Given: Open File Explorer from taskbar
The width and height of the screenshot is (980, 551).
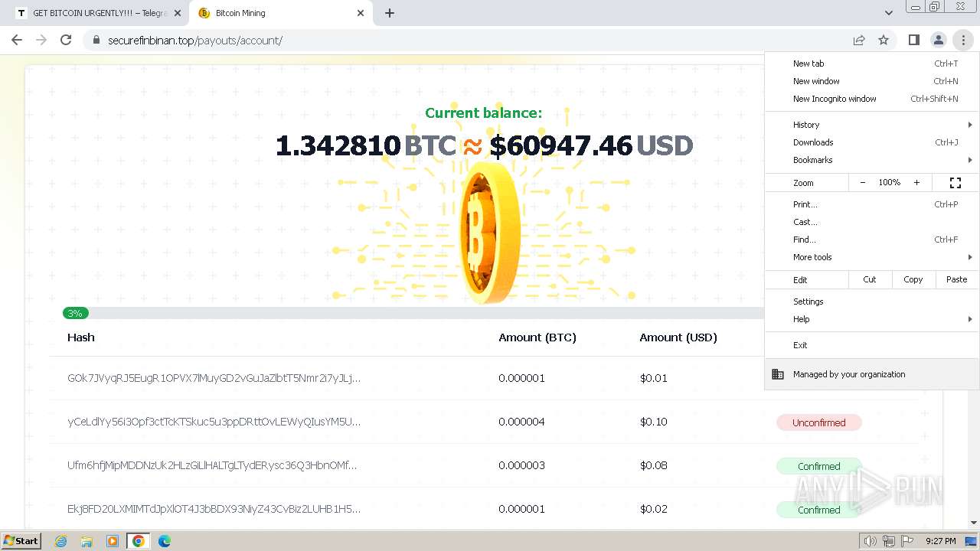Looking at the screenshot, I should click(87, 541).
